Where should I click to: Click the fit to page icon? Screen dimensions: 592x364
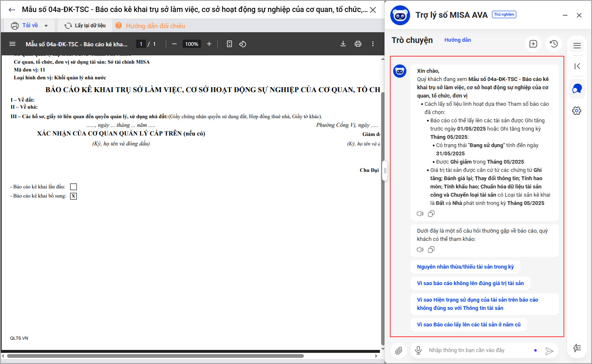coord(229,44)
